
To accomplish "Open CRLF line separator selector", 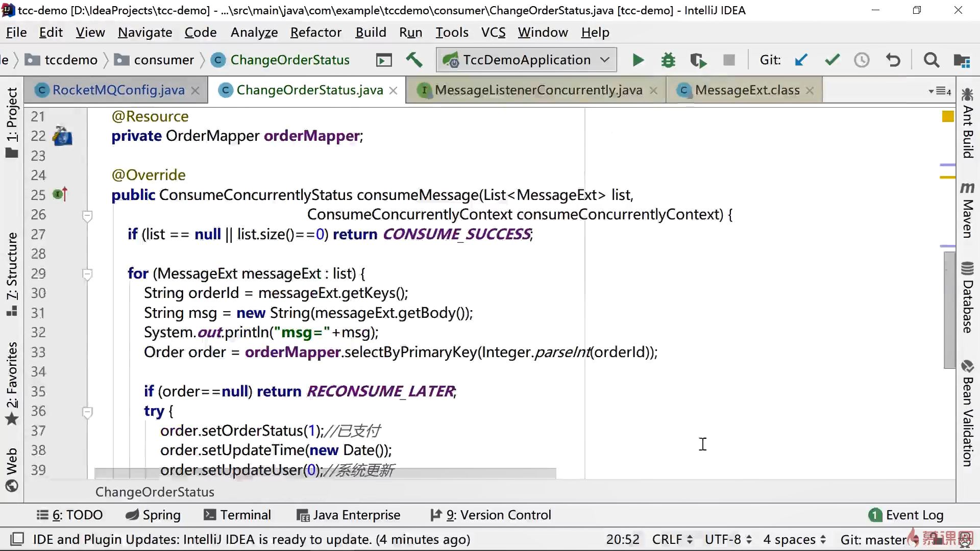I will click(672, 539).
